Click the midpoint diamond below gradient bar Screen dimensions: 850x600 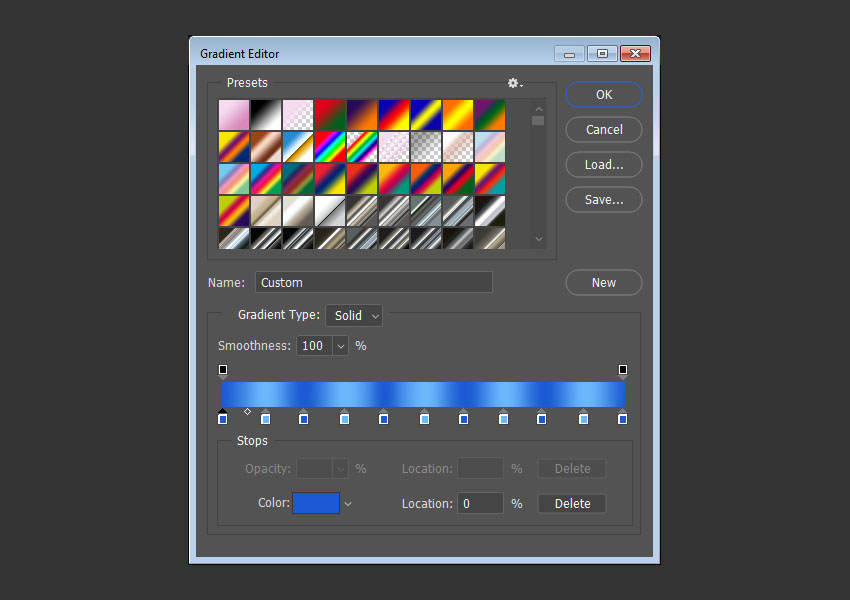click(x=248, y=412)
